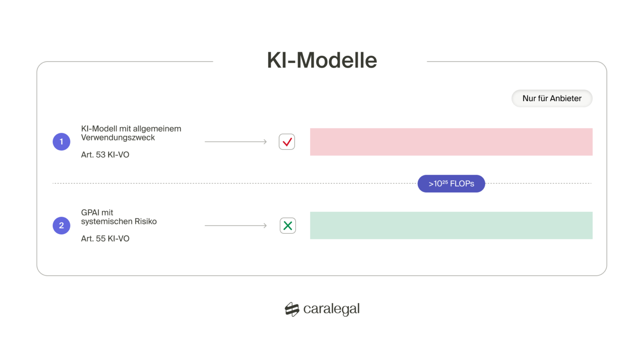
Task: Click the arrow after the GPAI row
Action: [236, 225]
